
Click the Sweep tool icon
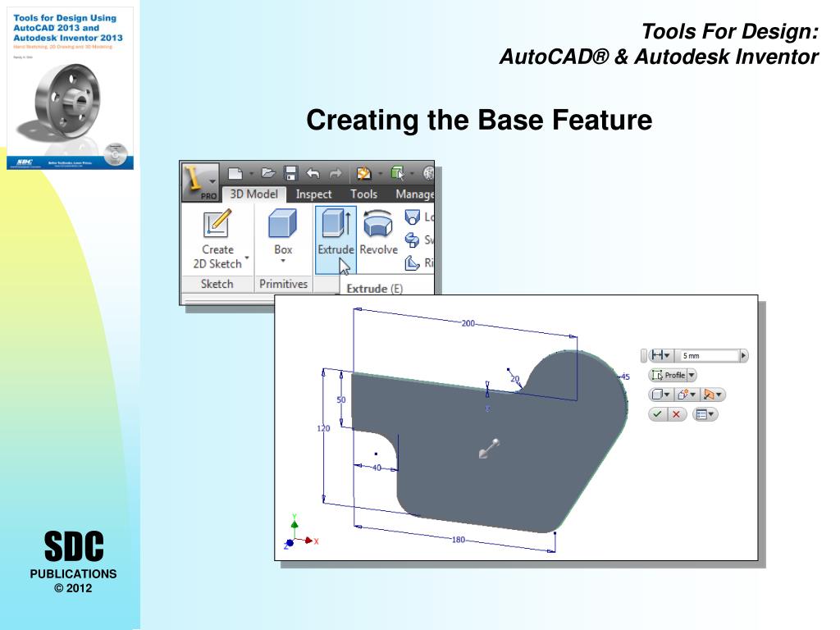(x=412, y=240)
